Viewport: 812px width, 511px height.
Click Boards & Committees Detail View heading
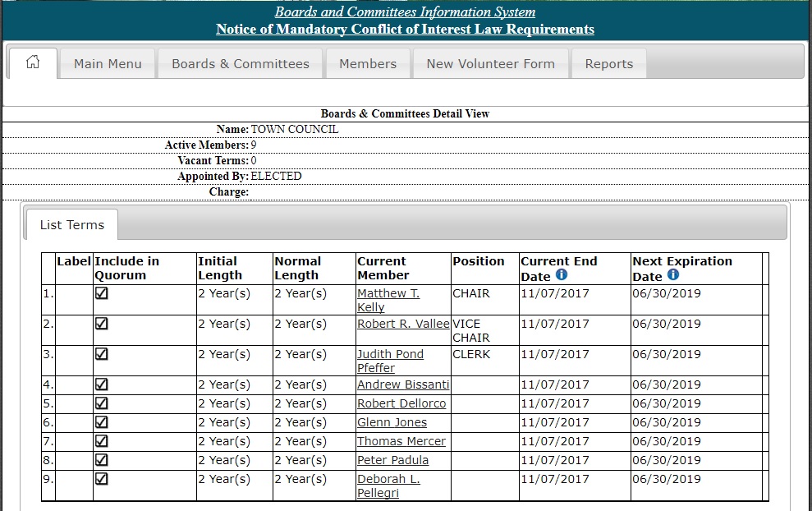[405, 113]
